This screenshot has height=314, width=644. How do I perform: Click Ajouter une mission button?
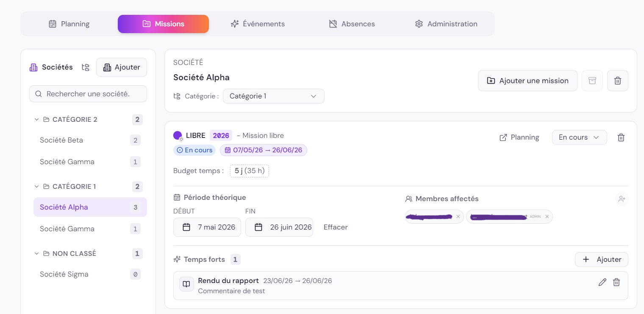coord(527,81)
